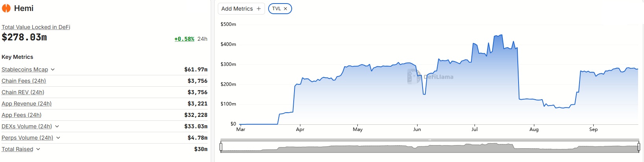644x162 pixels.
Task: Click the right handle of range slider
Action: click(x=638, y=147)
